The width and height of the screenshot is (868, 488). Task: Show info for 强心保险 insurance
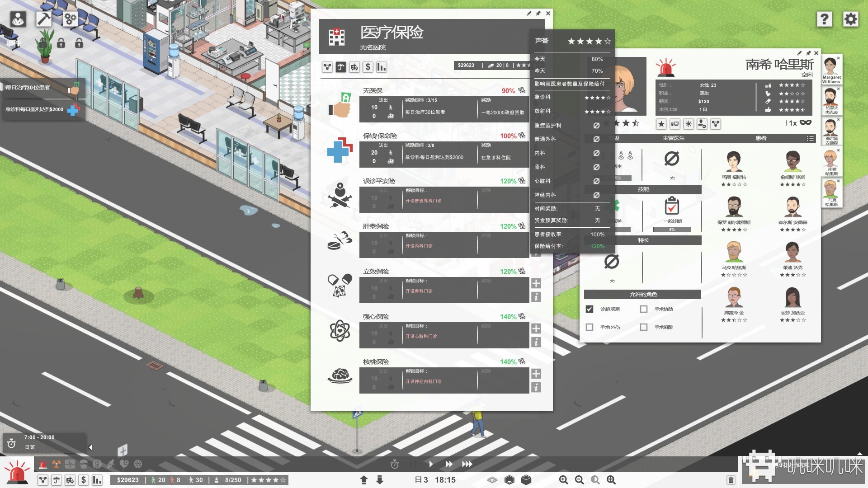pyautogui.click(x=536, y=342)
